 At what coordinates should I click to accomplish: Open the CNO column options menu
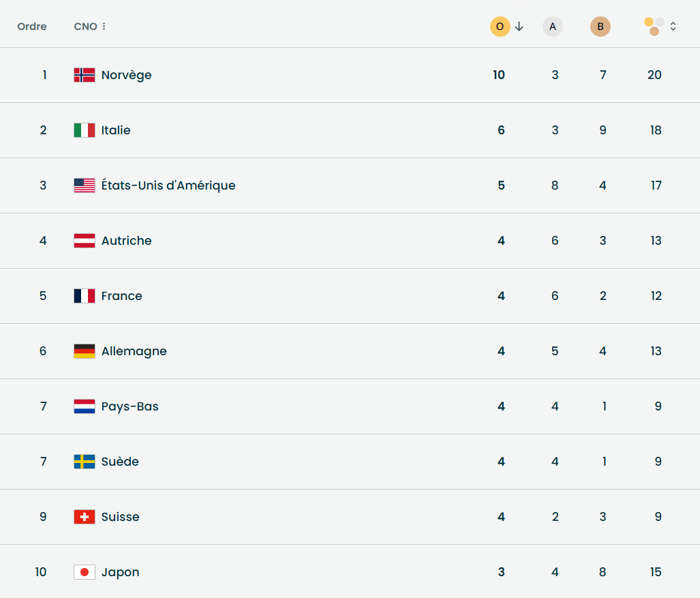coord(104,27)
